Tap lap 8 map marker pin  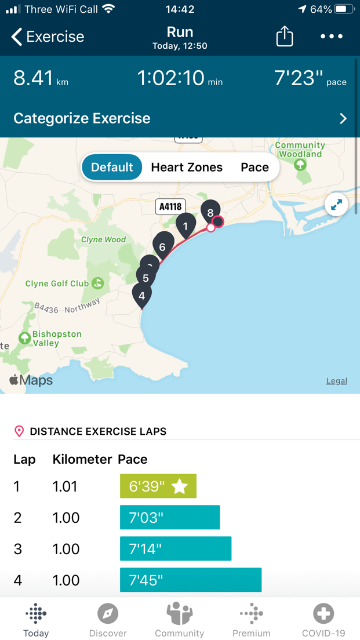(210, 211)
